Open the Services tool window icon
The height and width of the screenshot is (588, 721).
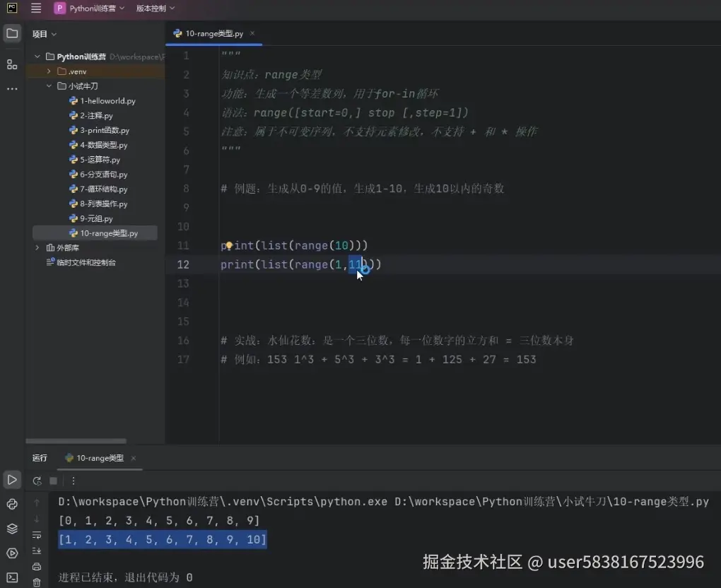point(12,553)
